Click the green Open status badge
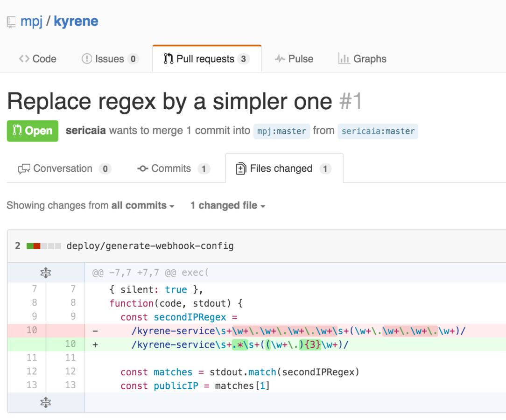The width and height of the screenshot is (506, 420). (x=33, y=131)
